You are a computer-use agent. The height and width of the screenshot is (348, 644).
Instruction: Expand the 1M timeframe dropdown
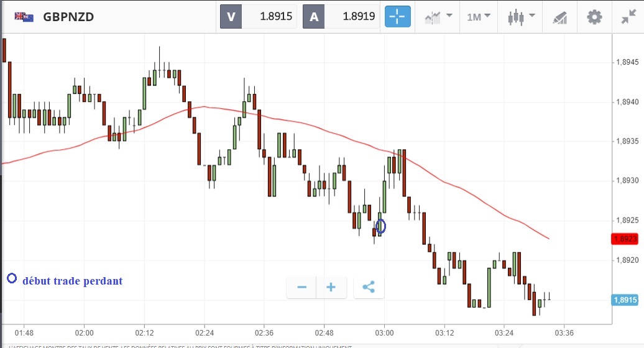coord(478,17)
